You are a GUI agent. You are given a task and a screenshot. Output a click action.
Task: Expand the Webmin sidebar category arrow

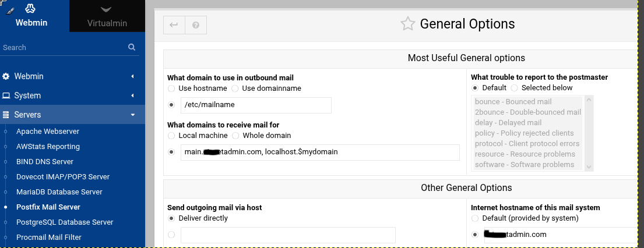(x=132, y=76)
